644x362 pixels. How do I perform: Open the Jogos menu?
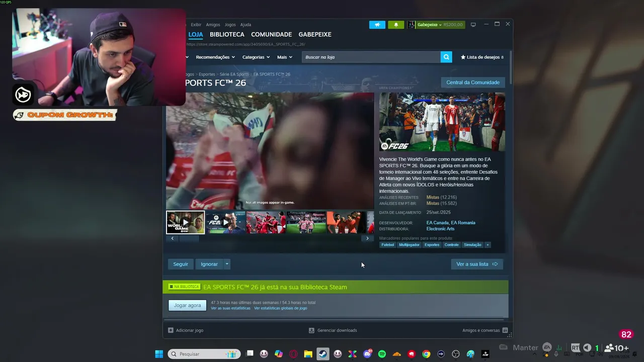coord(230,25)
